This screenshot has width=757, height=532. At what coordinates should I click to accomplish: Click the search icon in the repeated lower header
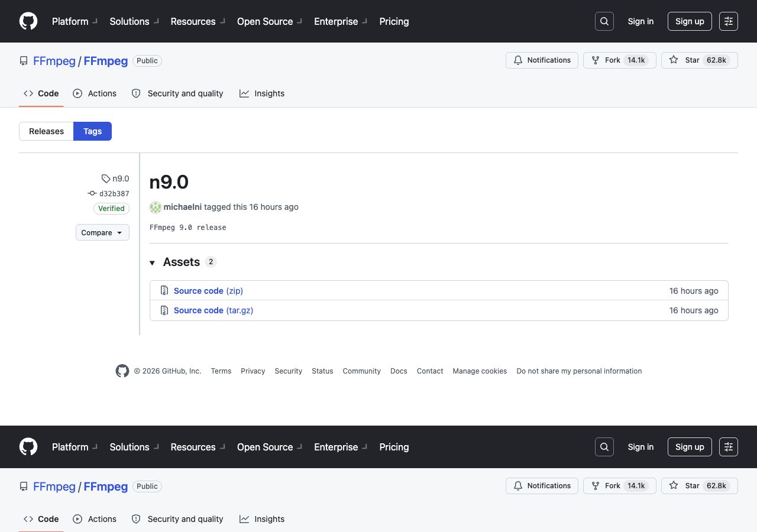pyautogui.click(x=604, y=447)
